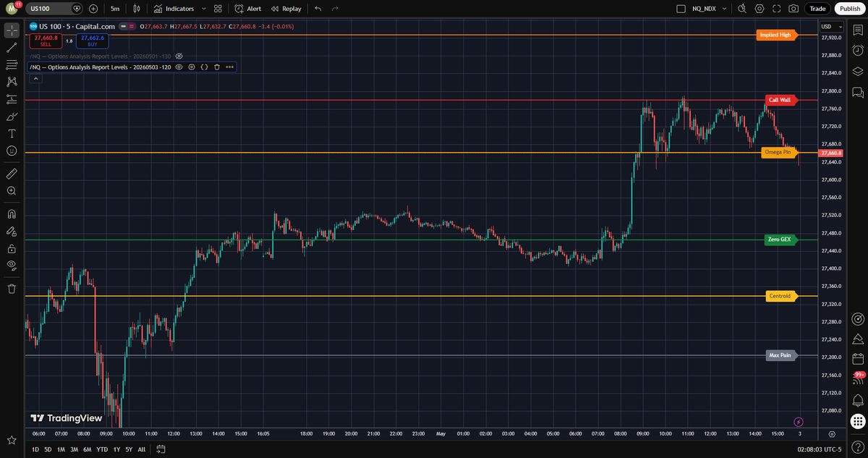Open the candlestick chart style selector

[x=136, y=9]
